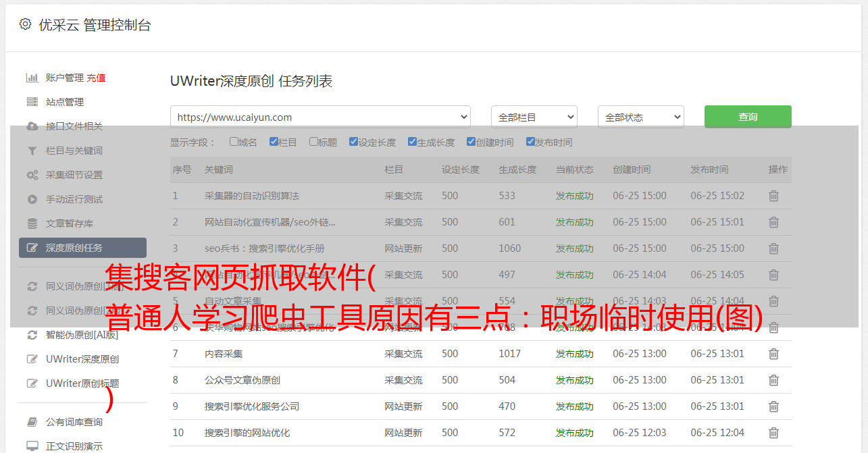Delete row 1 采集器的自动识别算法 via trash icon

(x=773, y=196)
